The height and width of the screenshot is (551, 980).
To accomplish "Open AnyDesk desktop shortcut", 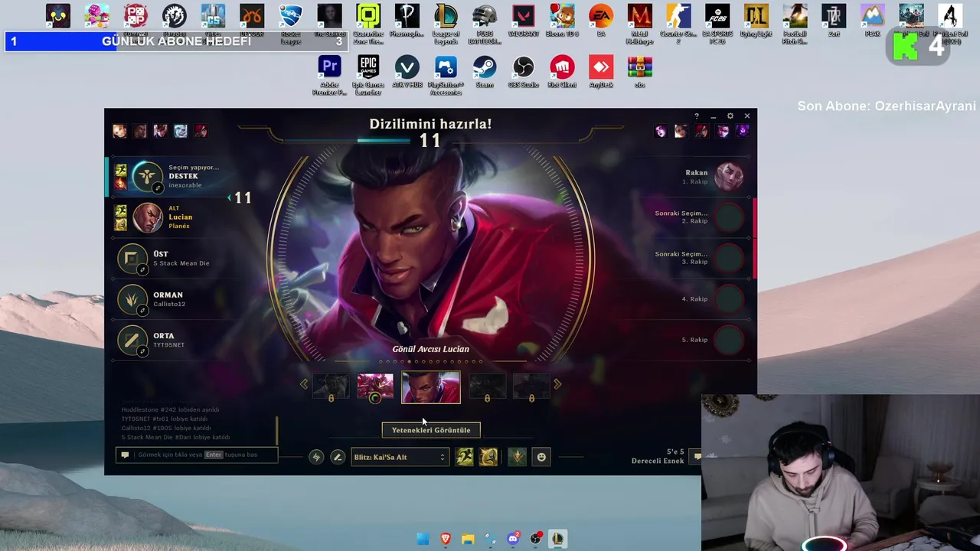I will tap(601, 72).
